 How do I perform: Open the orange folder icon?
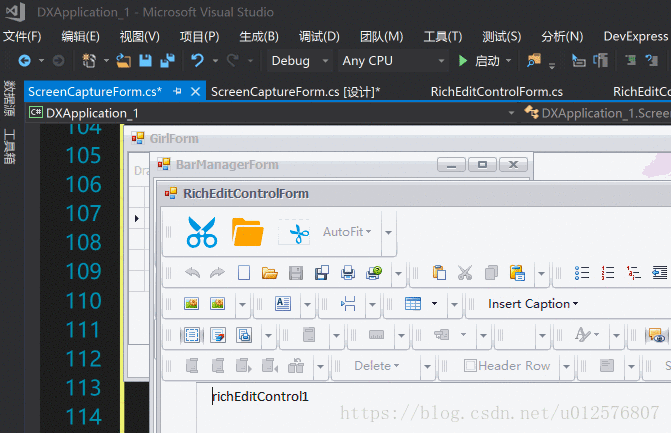(247, 232)
